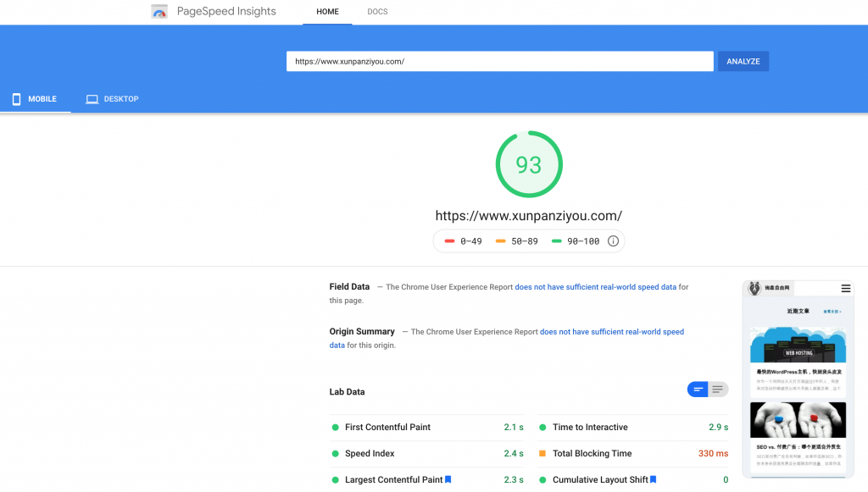This screenshot has width=868, height=492.
Task: Open Field Data insufficient speed data link
Action: tap(595, 287)
